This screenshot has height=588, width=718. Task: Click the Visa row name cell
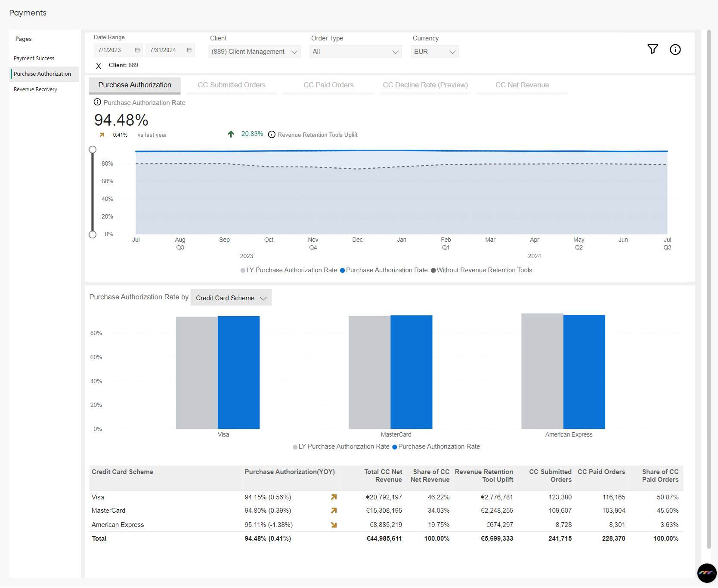[x=98, y=497]
